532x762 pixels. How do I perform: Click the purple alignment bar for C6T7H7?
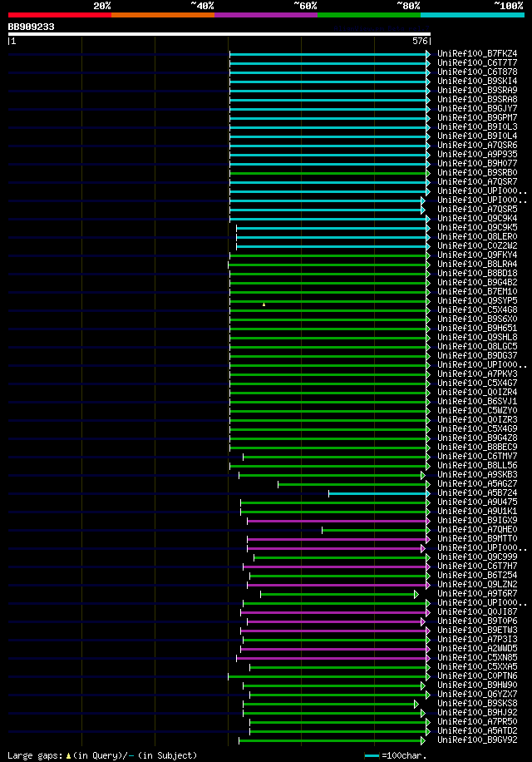coord(336,567)
